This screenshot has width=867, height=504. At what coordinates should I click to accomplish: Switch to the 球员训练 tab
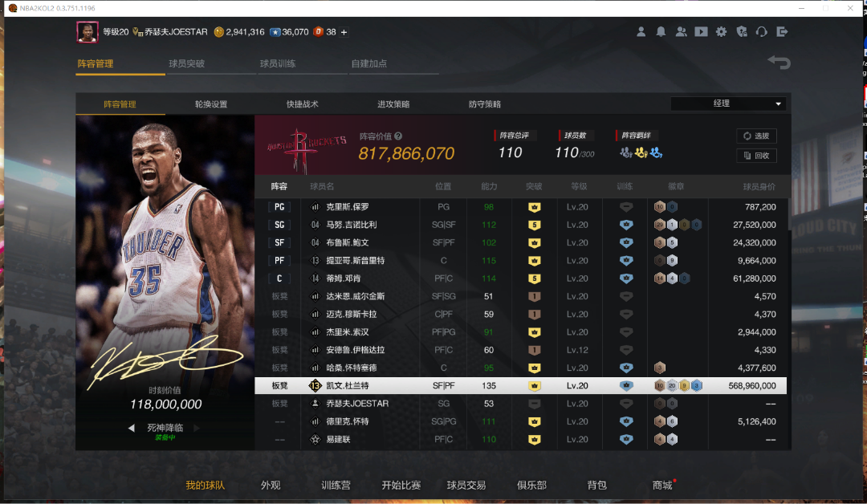coord(278,63)
